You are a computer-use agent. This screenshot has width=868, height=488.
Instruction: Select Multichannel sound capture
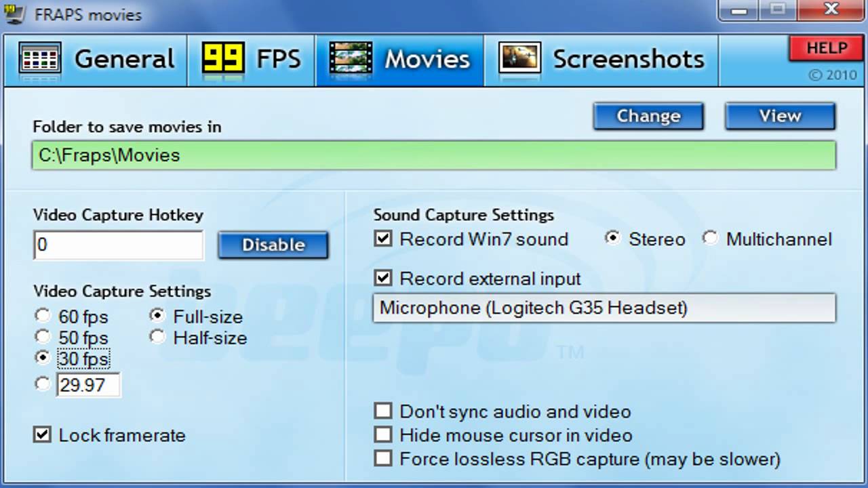767,239
